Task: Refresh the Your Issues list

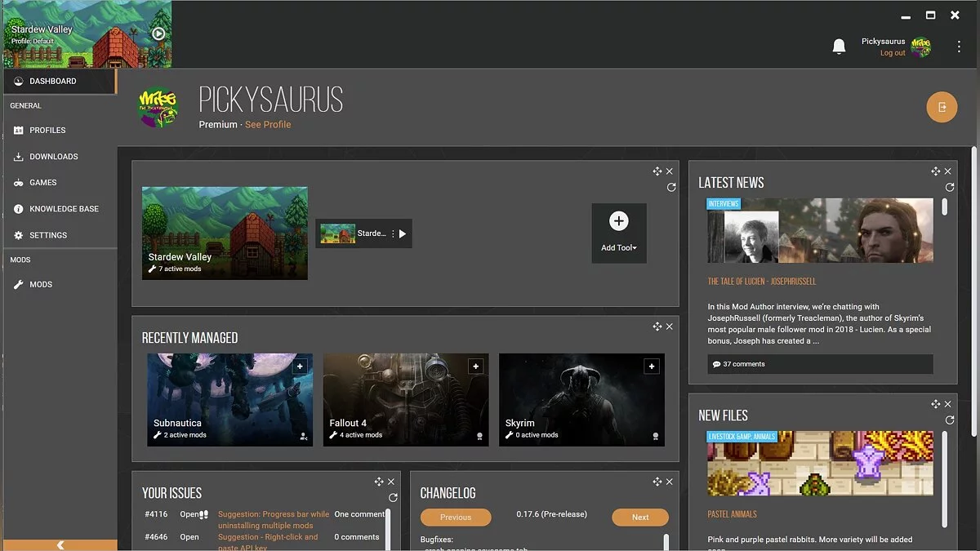Action: (x=393, y=497)
